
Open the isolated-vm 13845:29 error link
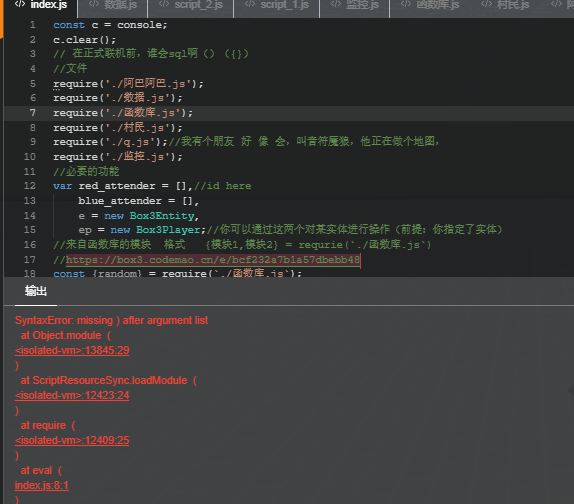tap(72, 350)
